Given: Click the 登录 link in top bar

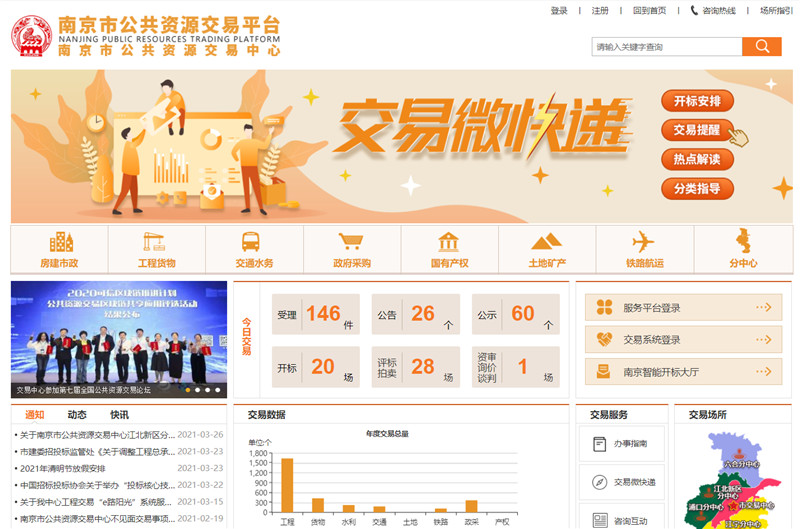Looking at the screenshot, I should pyautogui.click(x=559, y=11).
